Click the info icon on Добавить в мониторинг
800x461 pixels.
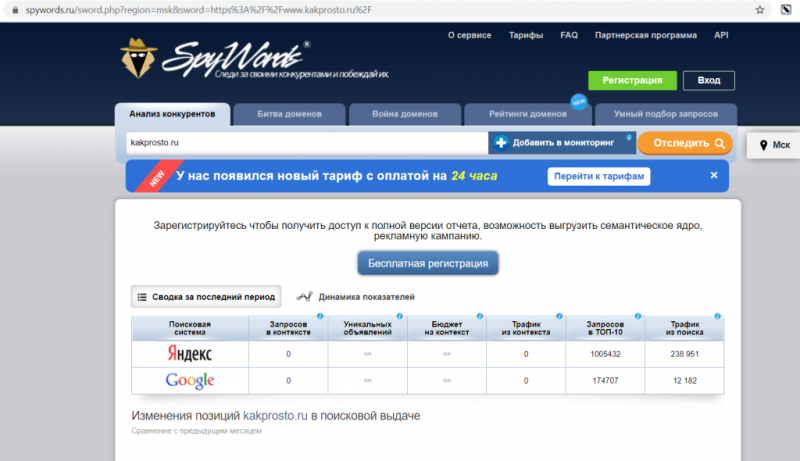coord(629,137)
